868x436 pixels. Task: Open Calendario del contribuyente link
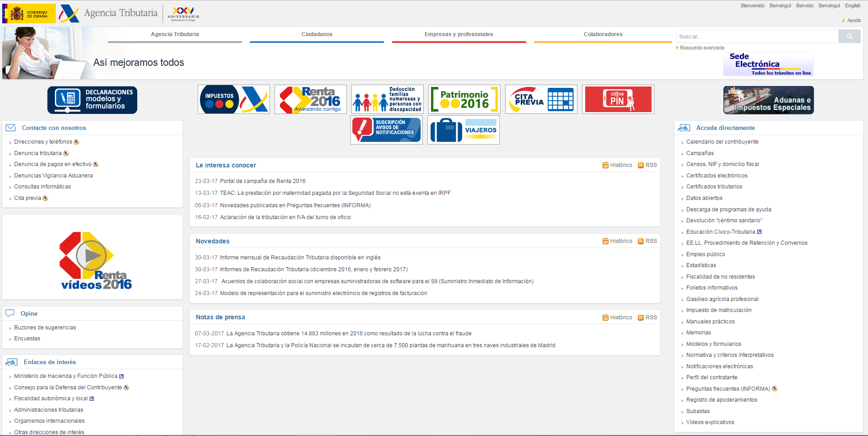tap(722, 142)
